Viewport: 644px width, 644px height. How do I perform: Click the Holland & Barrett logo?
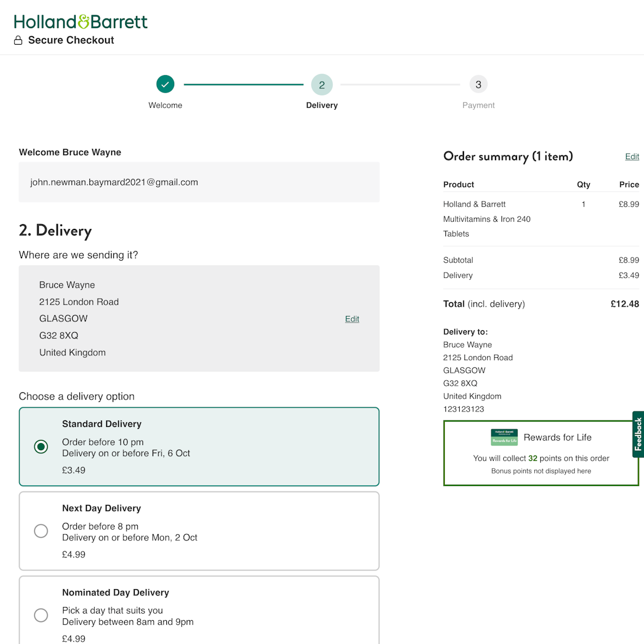[x=81, y=21]
